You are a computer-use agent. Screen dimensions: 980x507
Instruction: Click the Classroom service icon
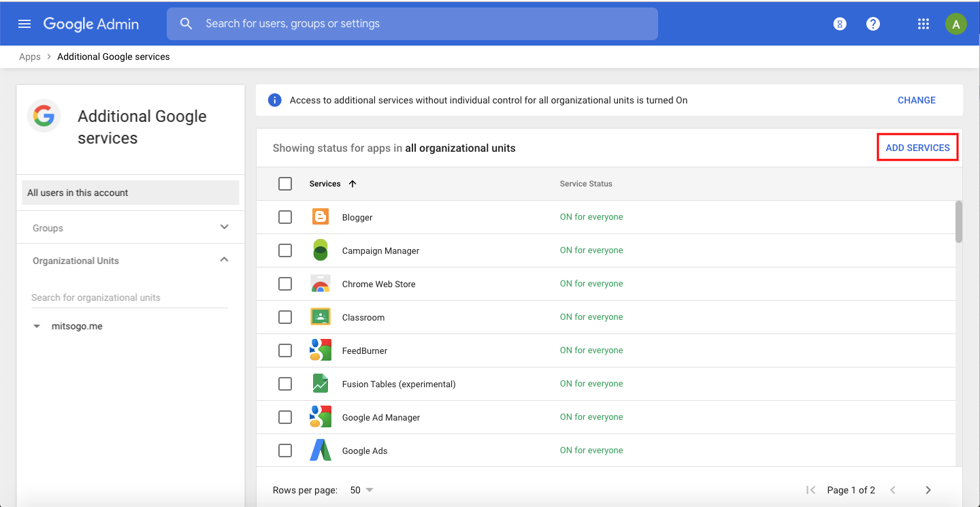(x=321, y=317)
